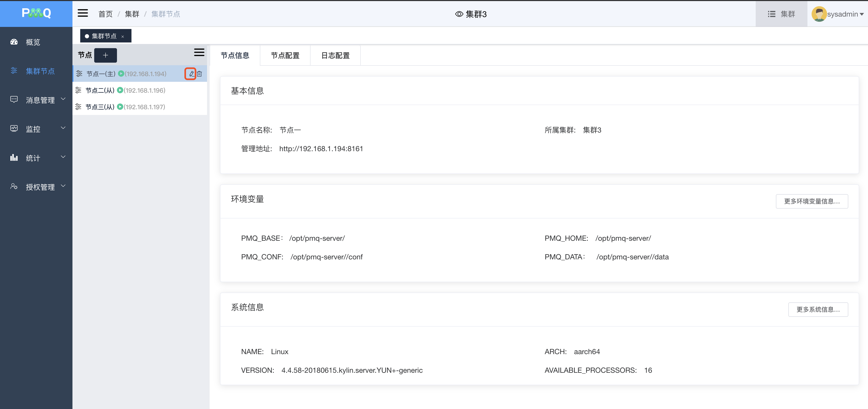Switch to the 节点配置 tab
Screen dimensions: 868x409
pos(285,56)
